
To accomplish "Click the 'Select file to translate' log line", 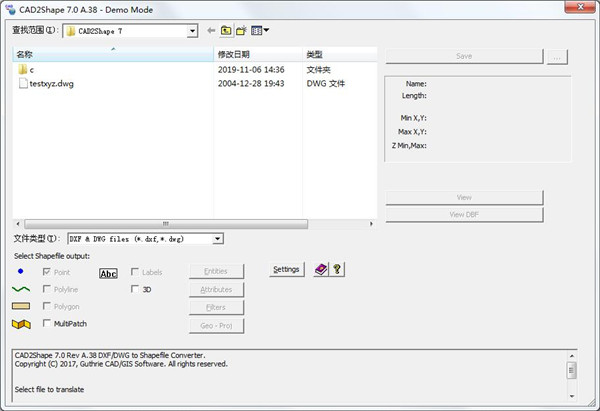I will 49,390.
